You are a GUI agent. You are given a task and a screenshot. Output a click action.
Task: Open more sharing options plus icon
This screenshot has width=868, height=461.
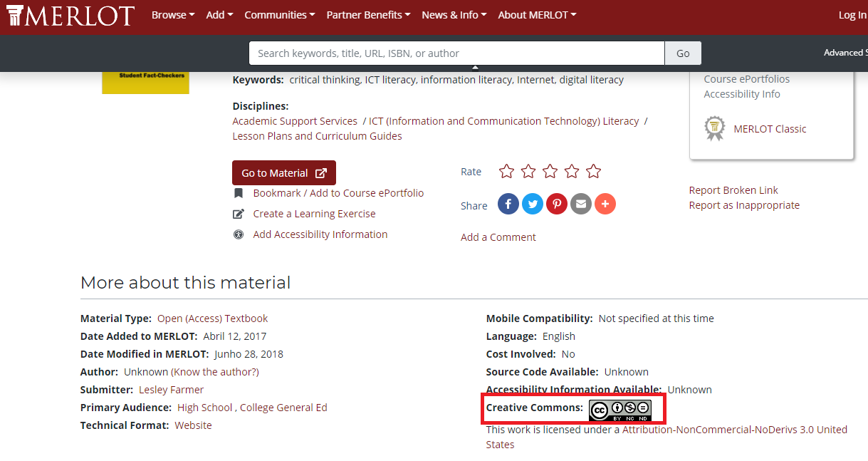tap(605, 204)
